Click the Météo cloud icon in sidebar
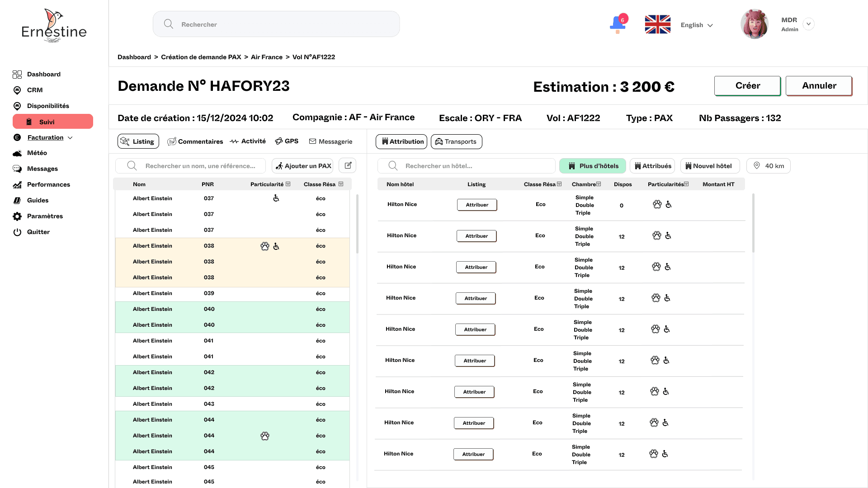 tap(17, 153)
